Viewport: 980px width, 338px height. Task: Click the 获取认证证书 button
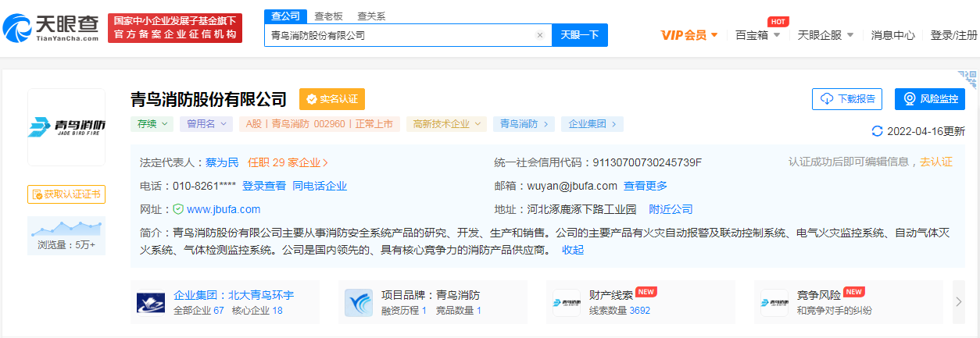coord(66,194)
